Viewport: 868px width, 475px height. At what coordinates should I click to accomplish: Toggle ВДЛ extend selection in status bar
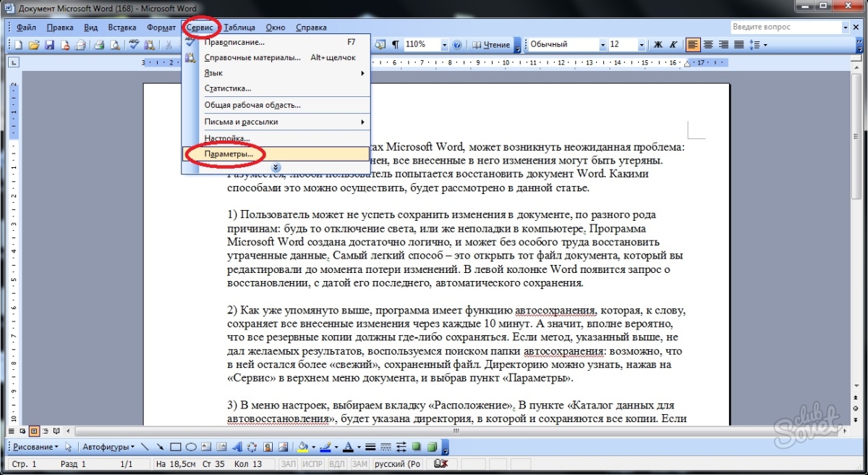(336, 463)
